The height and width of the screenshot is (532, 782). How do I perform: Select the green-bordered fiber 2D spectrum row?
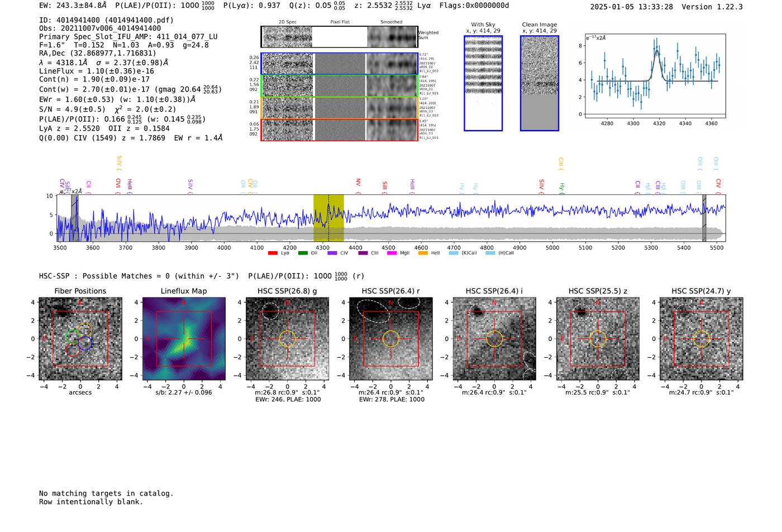click(340, 86)
